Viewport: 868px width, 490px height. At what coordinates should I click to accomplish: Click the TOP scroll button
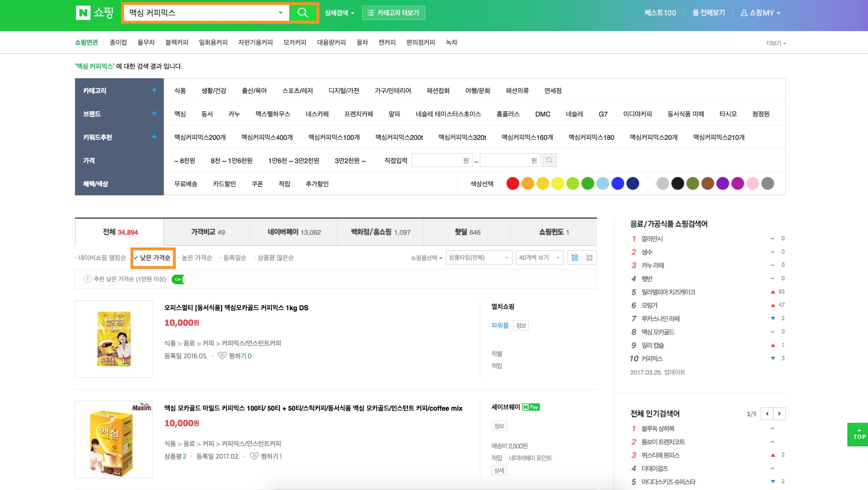click(859, 435)
